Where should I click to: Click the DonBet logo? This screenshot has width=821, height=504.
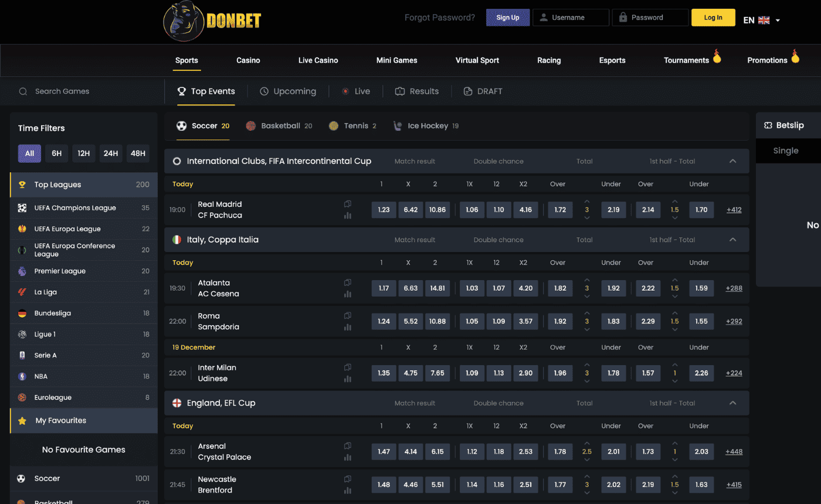[x=212, y=21]
